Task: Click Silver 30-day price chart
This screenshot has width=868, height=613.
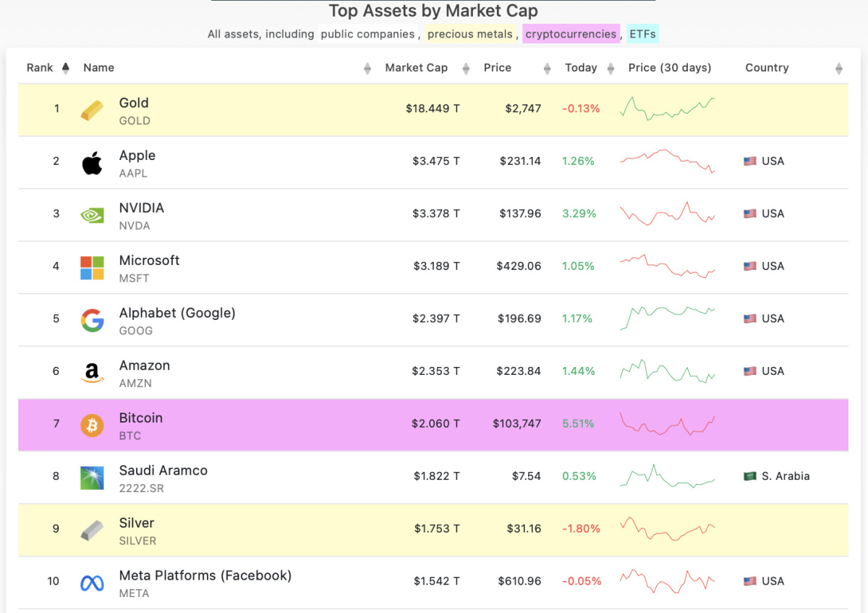Action: (x=668, y=528)
